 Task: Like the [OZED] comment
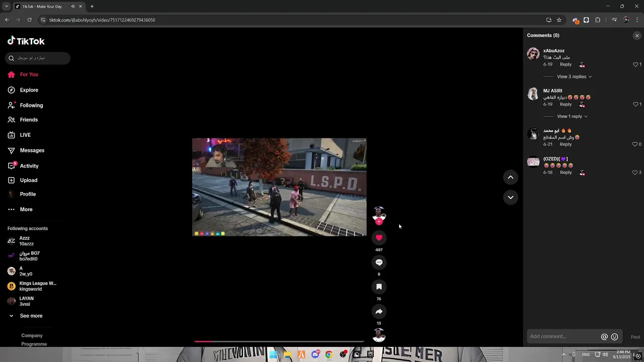point(635,172)
